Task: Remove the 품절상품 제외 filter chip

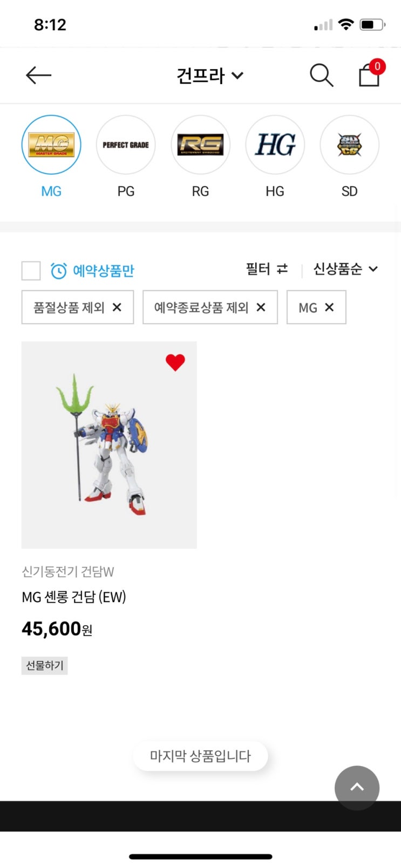Action: pos(117,307)
